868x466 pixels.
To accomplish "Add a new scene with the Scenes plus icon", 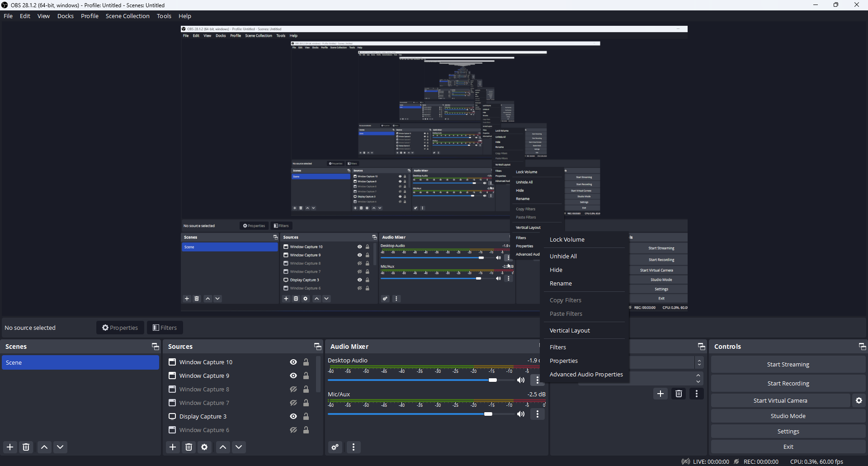I will point(9,447).
